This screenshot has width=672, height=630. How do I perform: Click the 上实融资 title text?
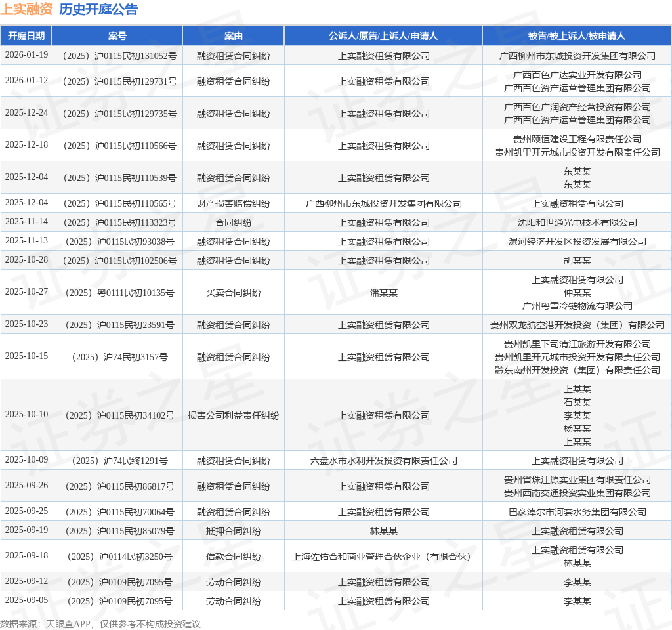(26, 9)
